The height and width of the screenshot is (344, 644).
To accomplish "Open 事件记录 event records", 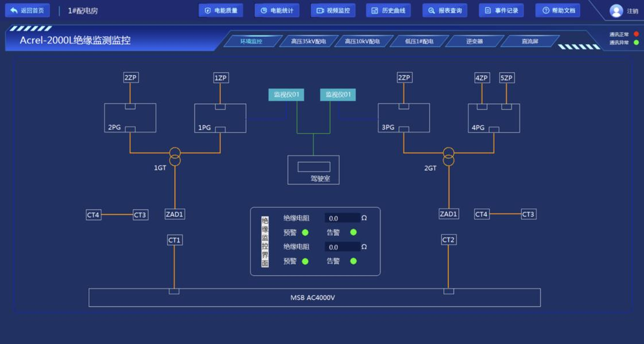I will click(501, 10).
